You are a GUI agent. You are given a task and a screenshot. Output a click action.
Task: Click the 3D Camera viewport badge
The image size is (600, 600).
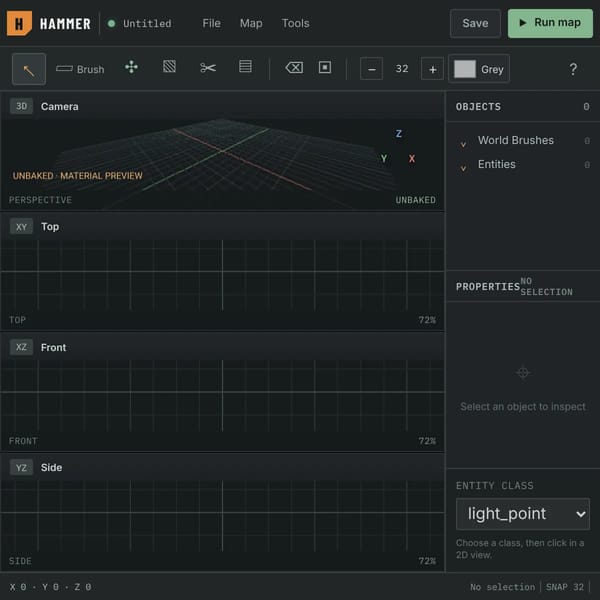click(21, 106)
